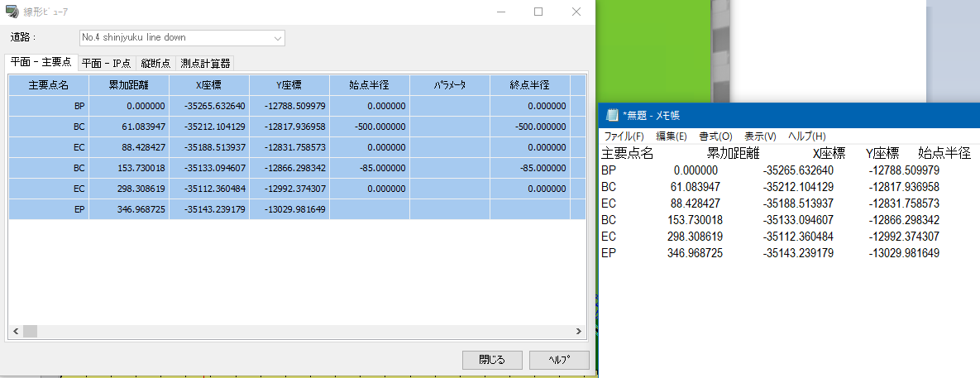
Task: Open ファイル(F) menu in メモ帳
Action: 624,136
